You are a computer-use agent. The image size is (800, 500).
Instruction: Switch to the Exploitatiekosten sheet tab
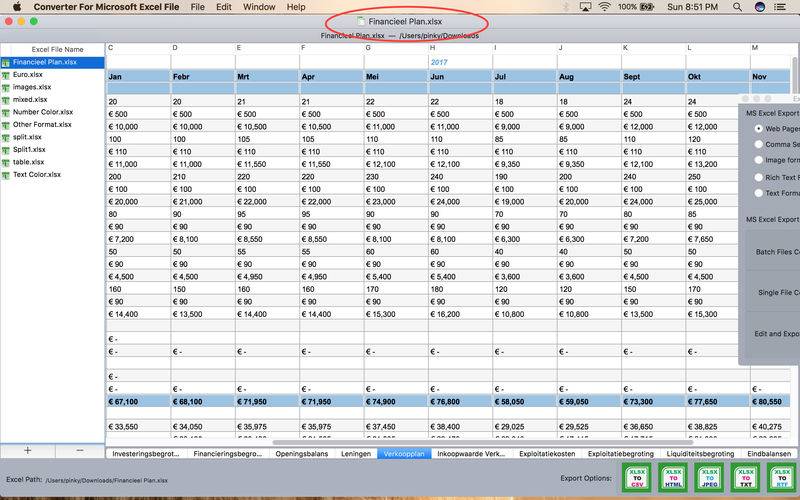click(x=547, y=454)
